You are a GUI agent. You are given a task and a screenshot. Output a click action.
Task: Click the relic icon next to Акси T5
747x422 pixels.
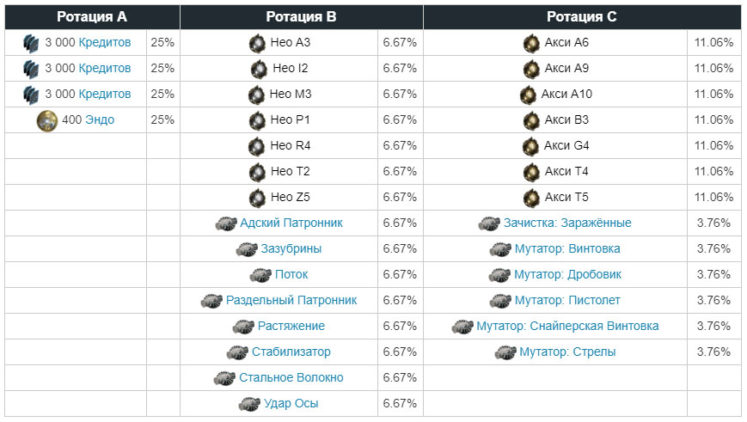point(531,197)
